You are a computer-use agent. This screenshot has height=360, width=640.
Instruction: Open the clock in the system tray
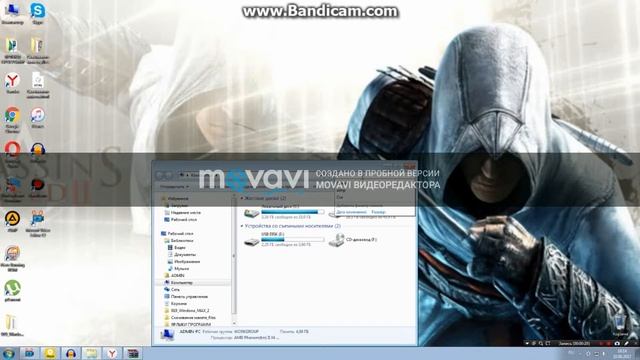click(x=622, y=353)
